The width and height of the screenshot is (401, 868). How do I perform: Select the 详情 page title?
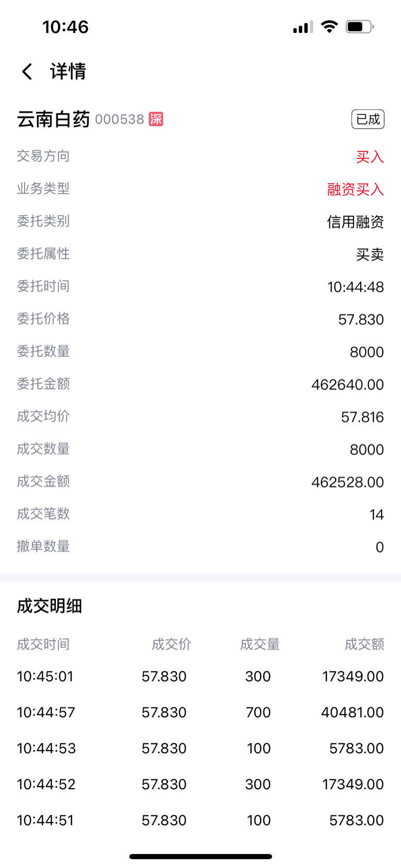tap(68, 72)
